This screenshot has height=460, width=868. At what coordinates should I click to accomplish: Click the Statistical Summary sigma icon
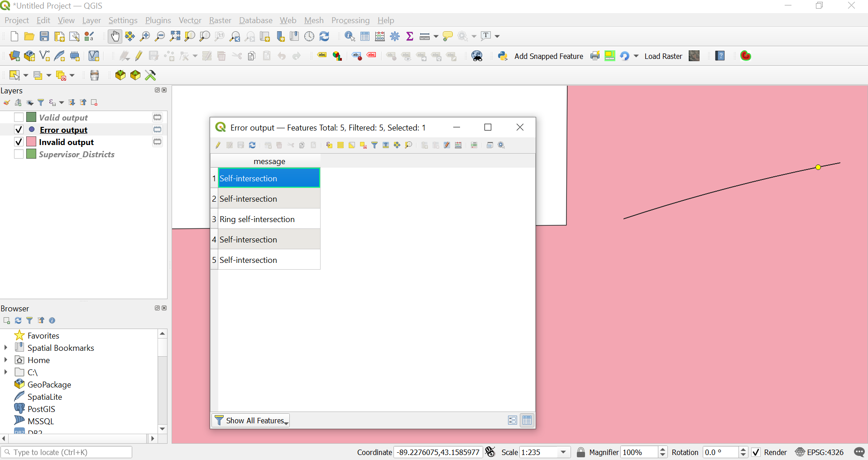pos(410,36)
